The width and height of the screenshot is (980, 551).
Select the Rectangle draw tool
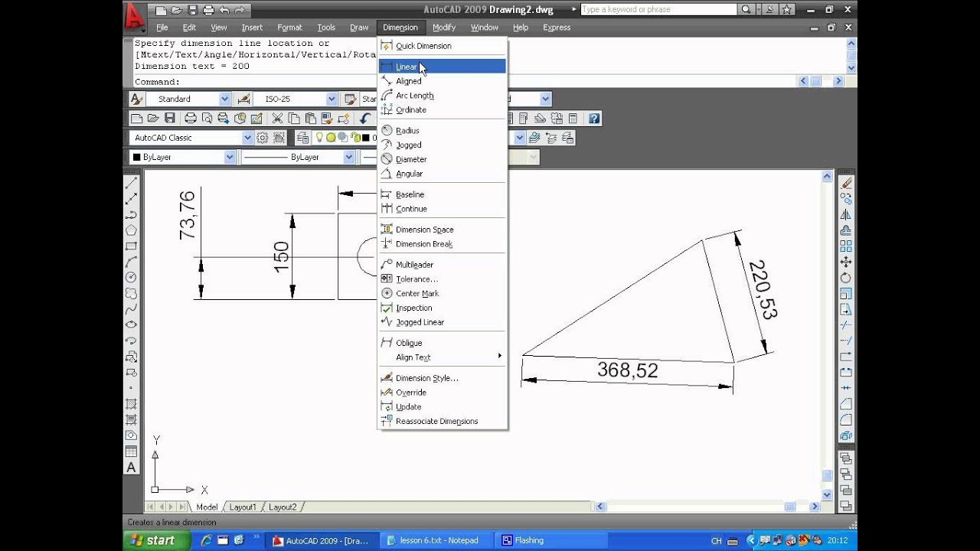tap(131, 246)
